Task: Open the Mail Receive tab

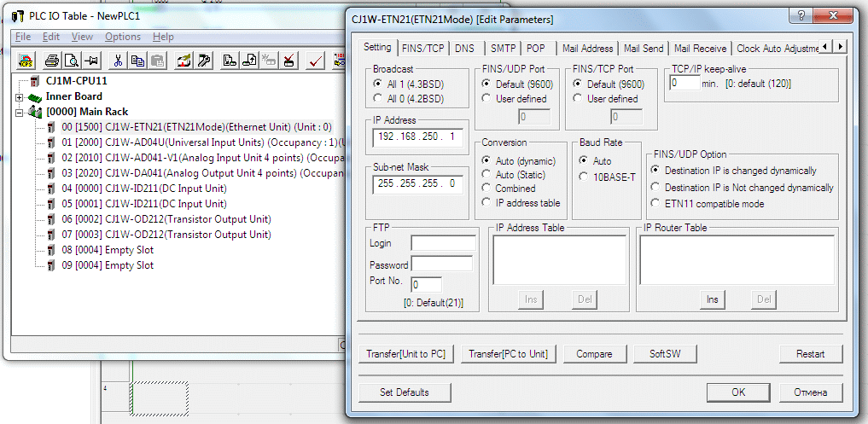Action: click(x=700, y=48)
